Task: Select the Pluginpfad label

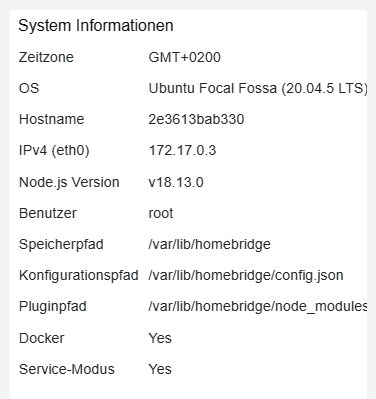Action: 53,306
